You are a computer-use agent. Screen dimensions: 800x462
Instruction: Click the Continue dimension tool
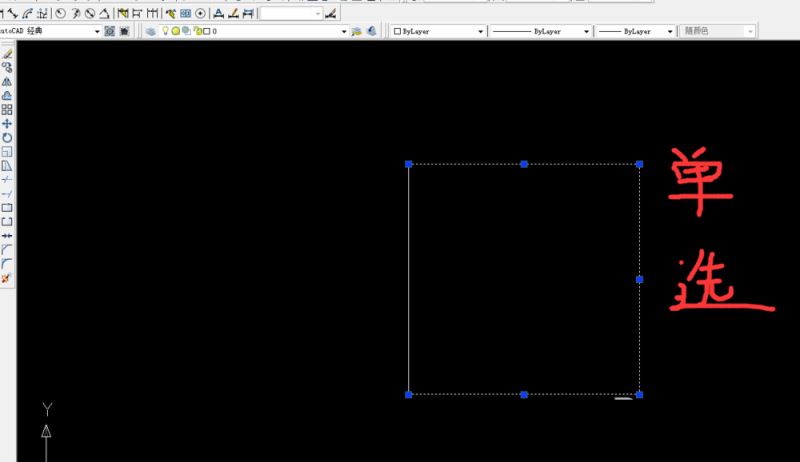[x=152, y=14]
